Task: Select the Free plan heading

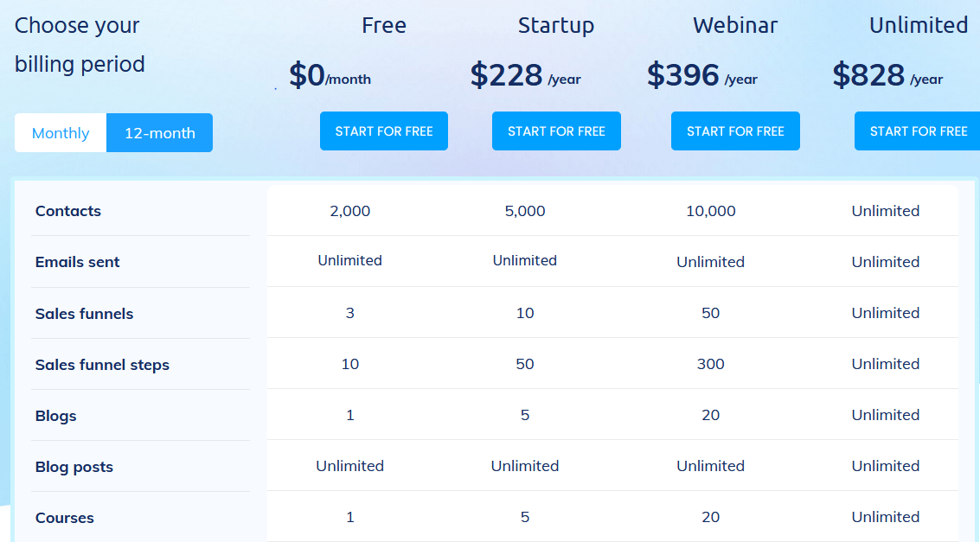Action: point(384,25)
